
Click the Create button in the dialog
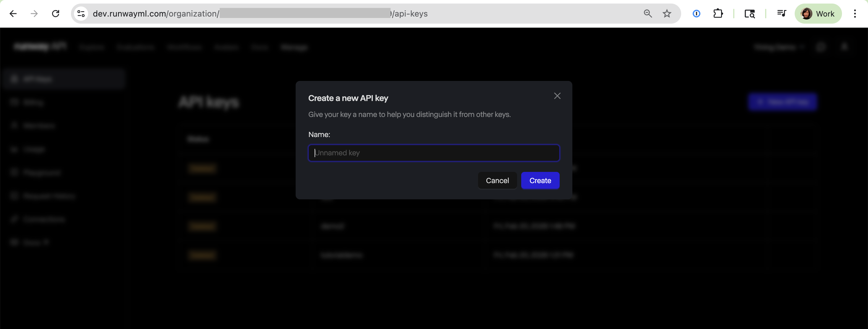point(540,180)
